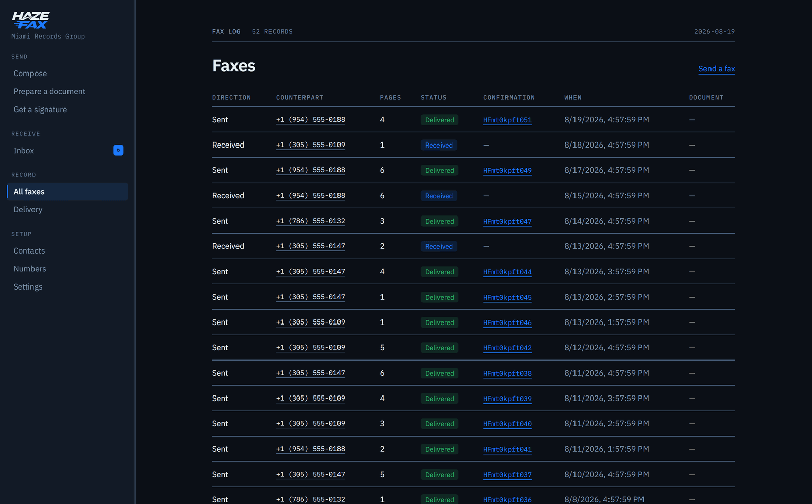812x504 pixels.
Task: Open Prepare a document page
Action: tap(49, 91)
